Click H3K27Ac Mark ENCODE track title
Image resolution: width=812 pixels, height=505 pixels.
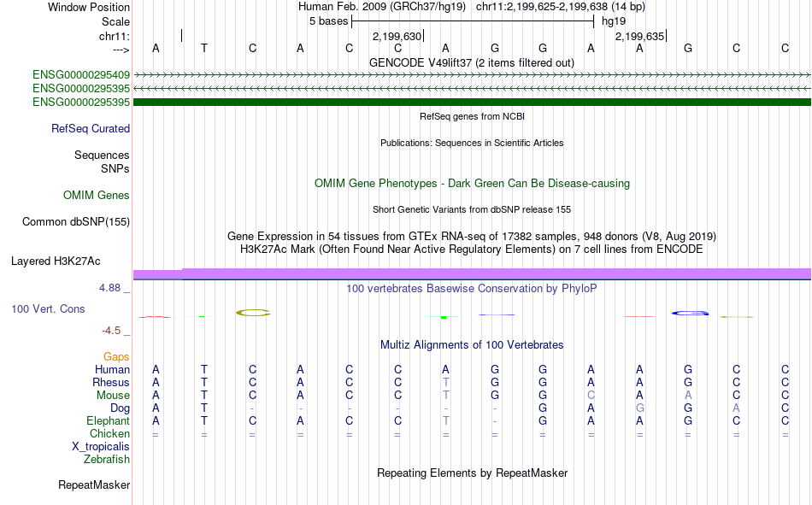[472, 250]
